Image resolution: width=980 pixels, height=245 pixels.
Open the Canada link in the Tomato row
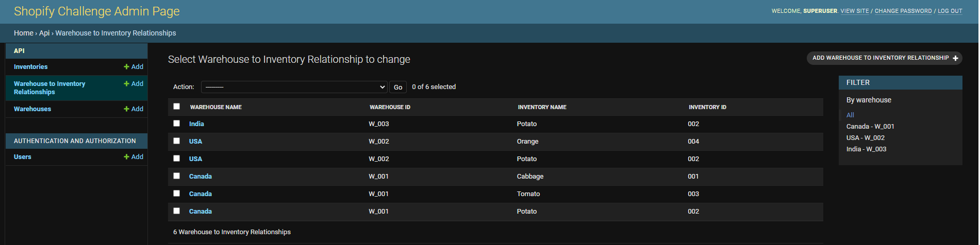coord(201,194)
